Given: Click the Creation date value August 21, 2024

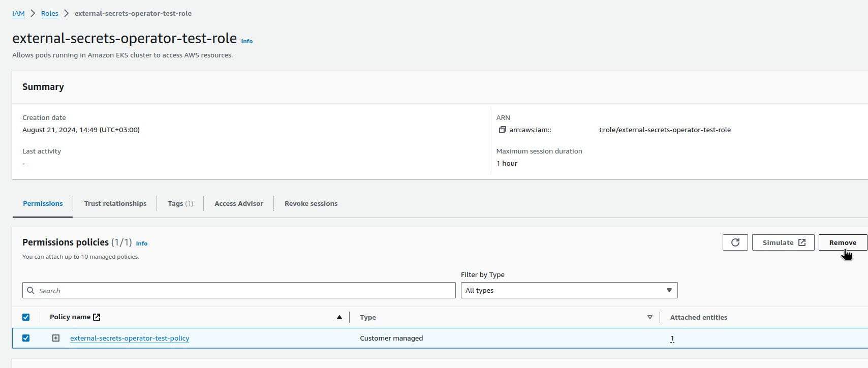Looking at the screenshot, I should click(x=81, y=130).
